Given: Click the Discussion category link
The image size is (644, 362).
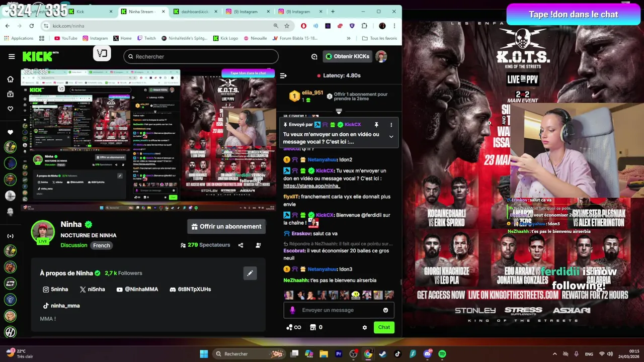Looking at the screenshot, I should (x=74, y=245).
